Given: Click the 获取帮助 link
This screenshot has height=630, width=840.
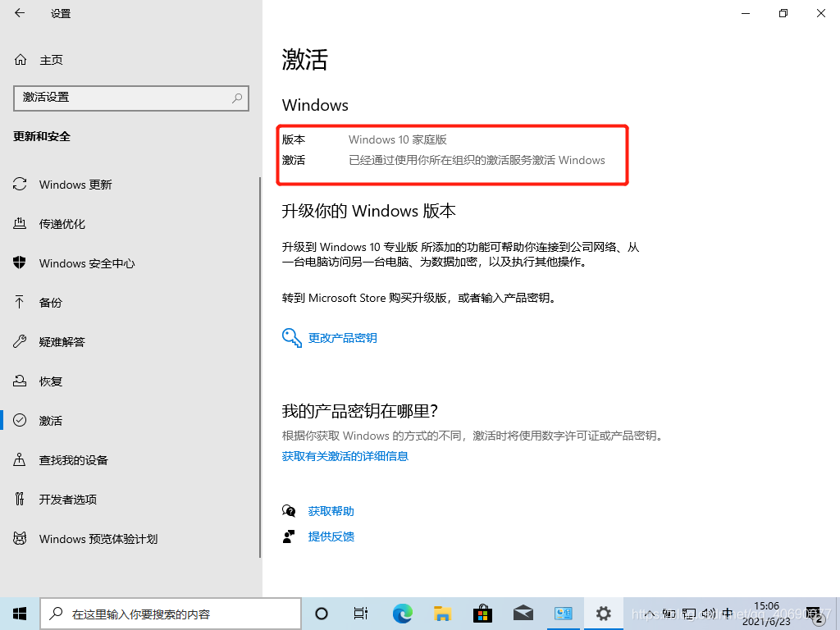Looking at the screenshot, I should pos(331,511).
